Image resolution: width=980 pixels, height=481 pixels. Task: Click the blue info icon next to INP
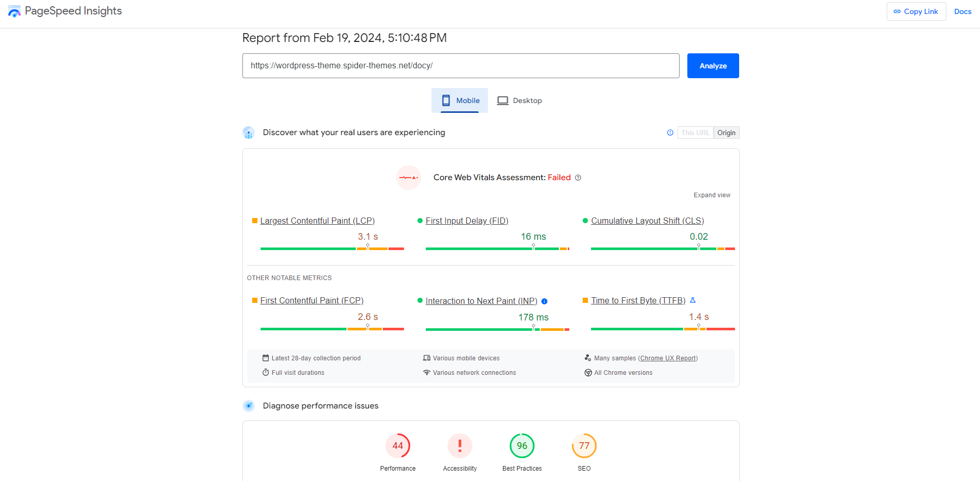[544, 301]
